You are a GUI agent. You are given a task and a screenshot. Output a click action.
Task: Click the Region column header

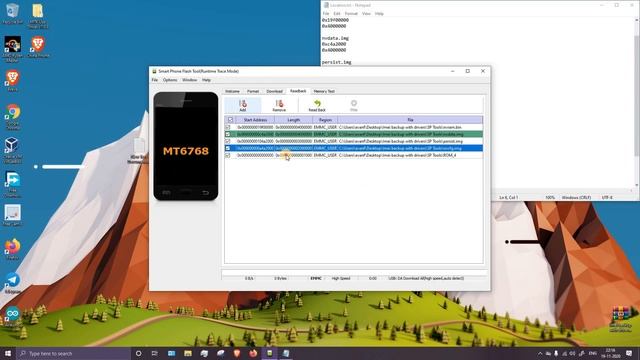point(325,120)
